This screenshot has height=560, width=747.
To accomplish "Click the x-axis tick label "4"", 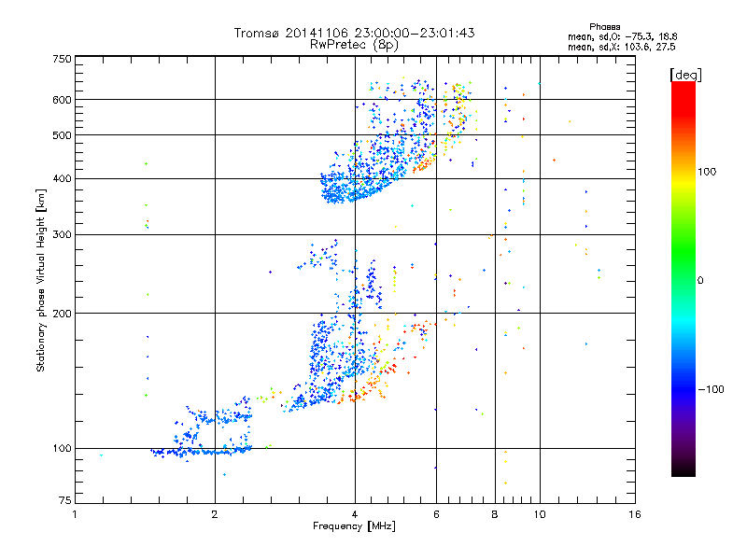I will (x=355, y=514).
